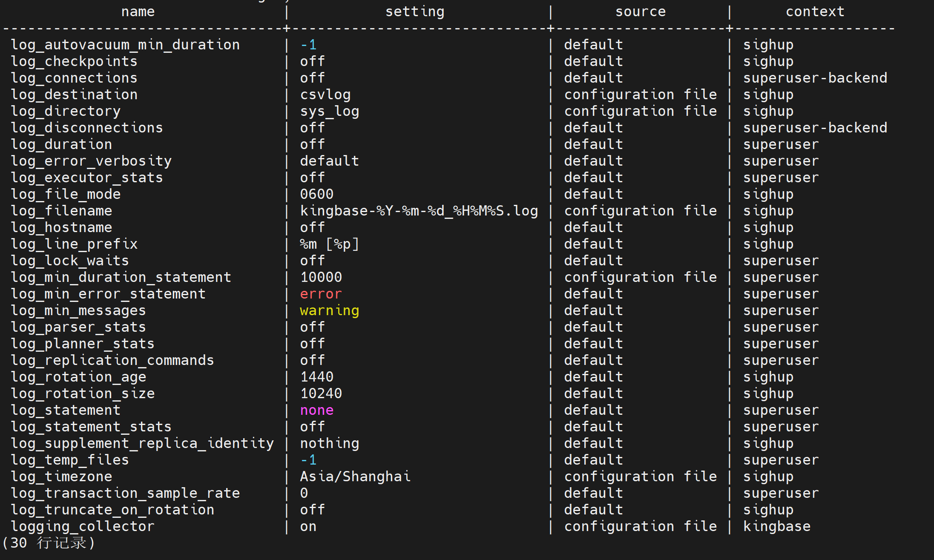The height and width of the screenshot is (560, 934).
Task: Click the 10000 log_min_duration_statement value
Action: [321, 278]
